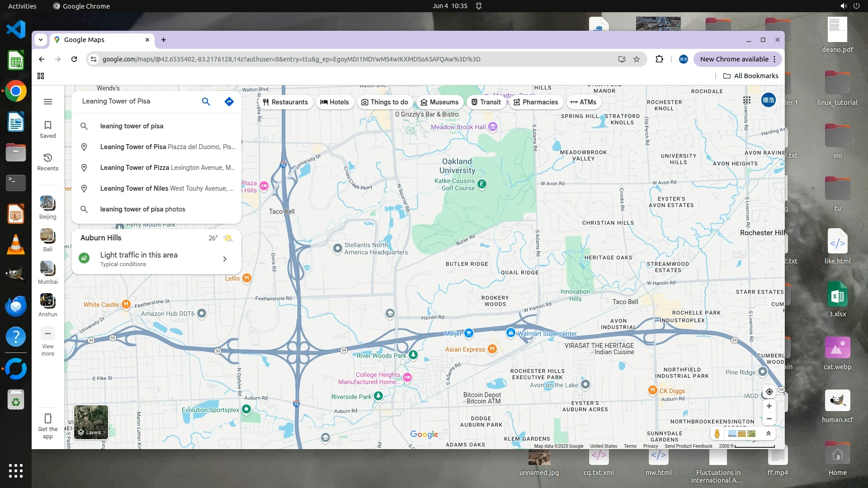Image resolution: width=868 pixels, height=488 pixels.
Task: Select the Restaurants category chip
Action: [285, 102]
